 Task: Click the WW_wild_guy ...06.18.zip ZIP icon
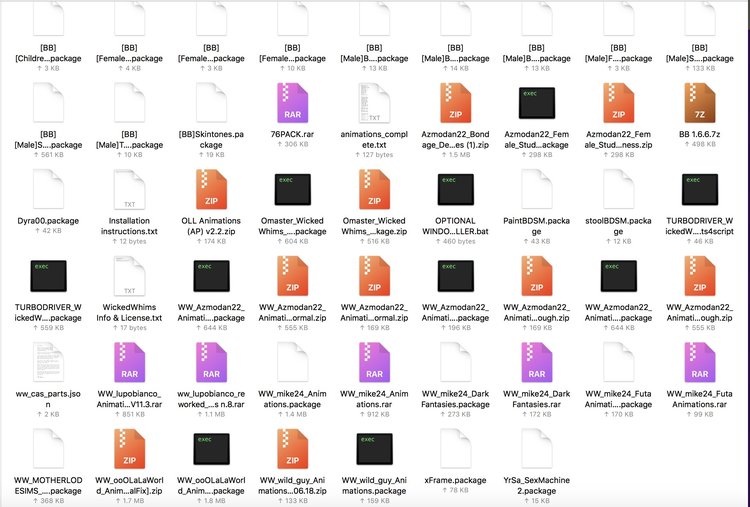(x=293, y=449)
